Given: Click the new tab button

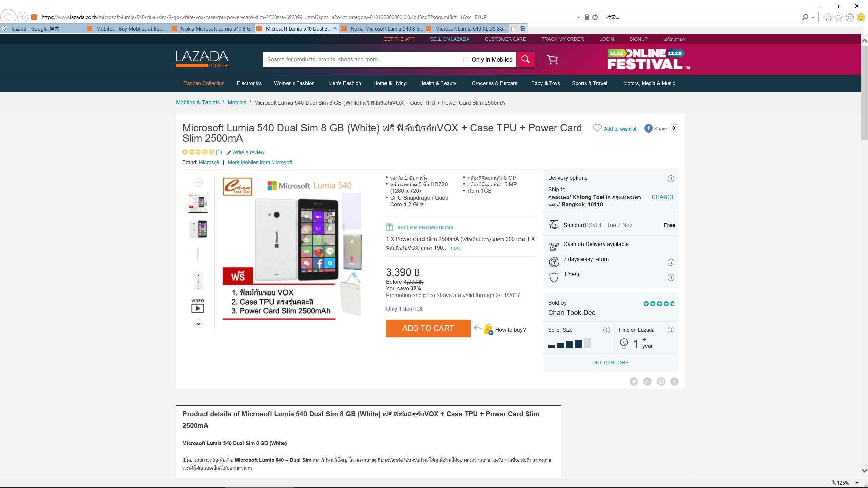Looking at the screenshot, I should click(x=513, y=28).
